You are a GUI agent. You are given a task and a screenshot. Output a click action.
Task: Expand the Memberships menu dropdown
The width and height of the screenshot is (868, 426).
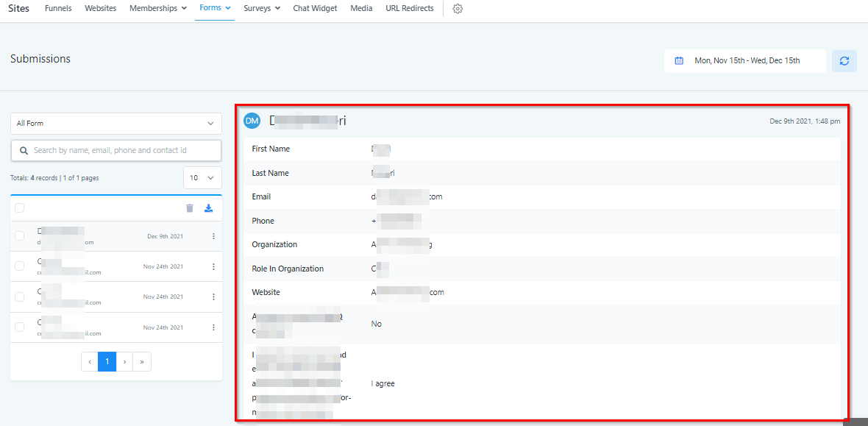click(157, 9)
